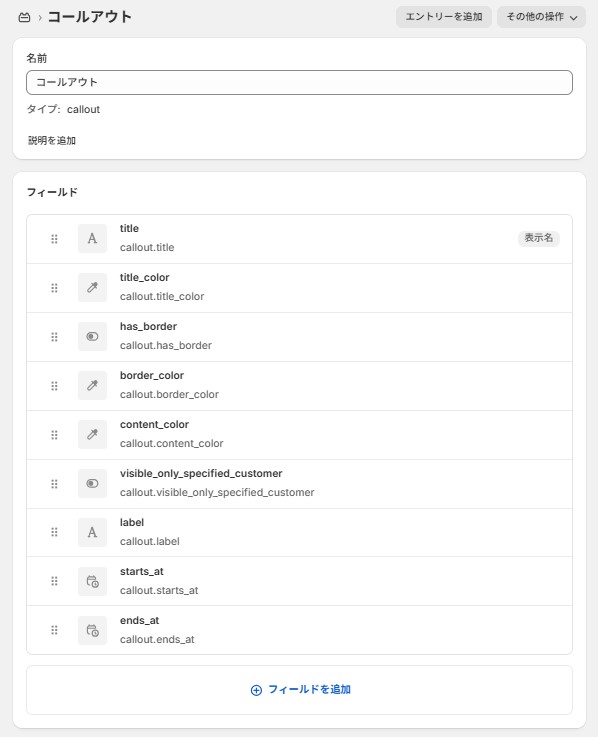Click the color dropper icon for border_color
The height and width of the screenshot is (737, 598).
coord(92,385)
